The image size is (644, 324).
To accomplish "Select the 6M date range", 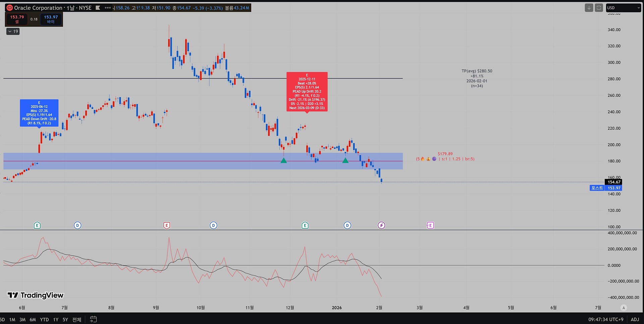I will click(33, 320).
